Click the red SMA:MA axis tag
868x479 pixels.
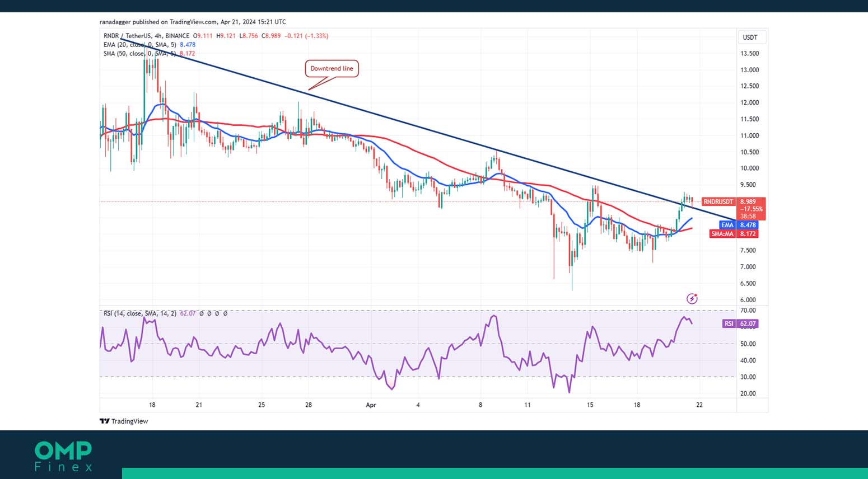tap(722, 234)
